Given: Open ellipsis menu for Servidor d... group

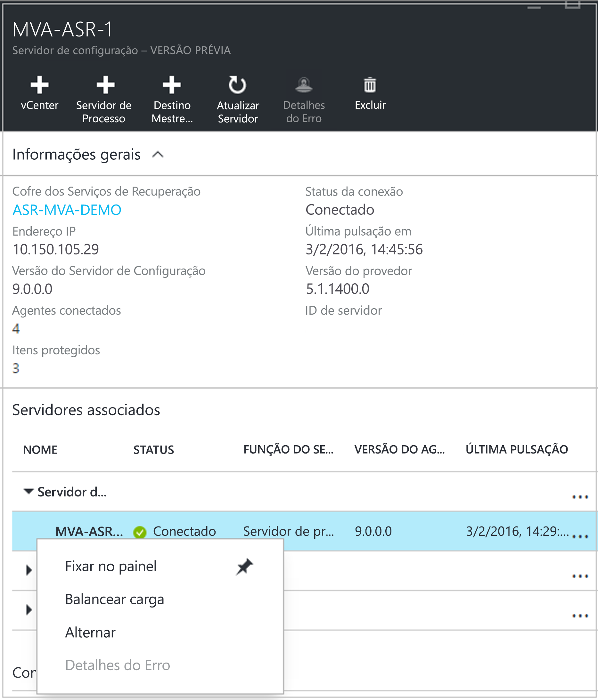Looking at the screenshot, I should [580, 497].
